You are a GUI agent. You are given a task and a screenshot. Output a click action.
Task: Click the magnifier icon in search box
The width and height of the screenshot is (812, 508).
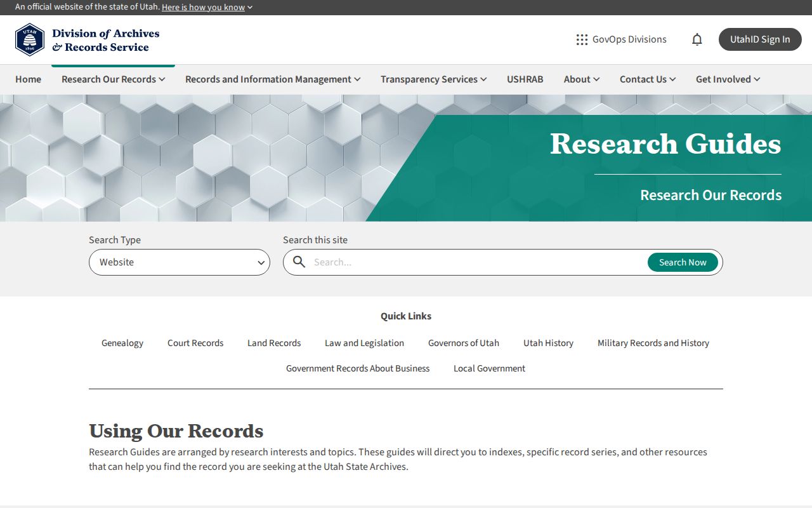point(299,262)
